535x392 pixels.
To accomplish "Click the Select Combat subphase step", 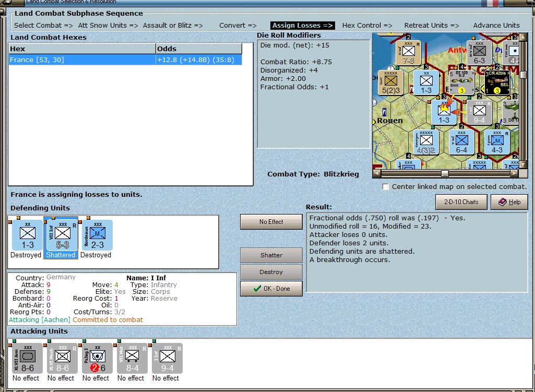I will (x=43, y=25).
